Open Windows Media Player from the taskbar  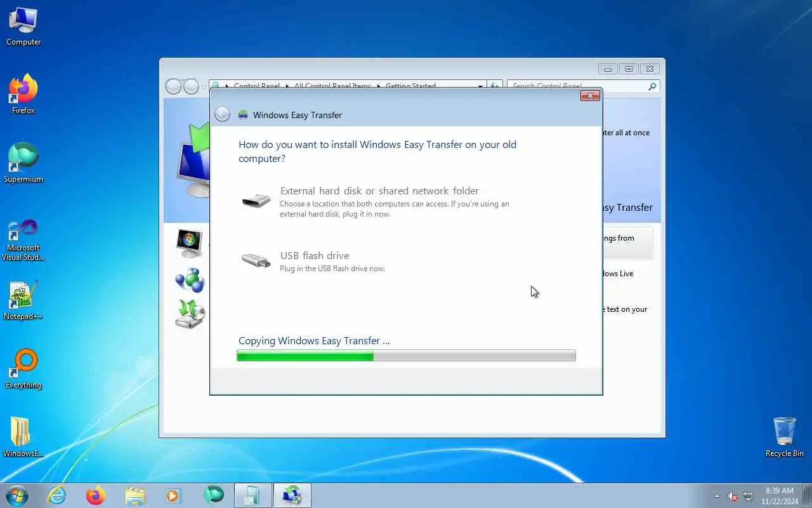tap(174, 495)
